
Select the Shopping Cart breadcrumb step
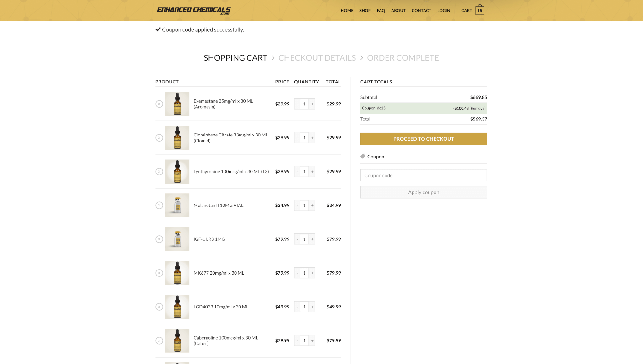(235, 58)
